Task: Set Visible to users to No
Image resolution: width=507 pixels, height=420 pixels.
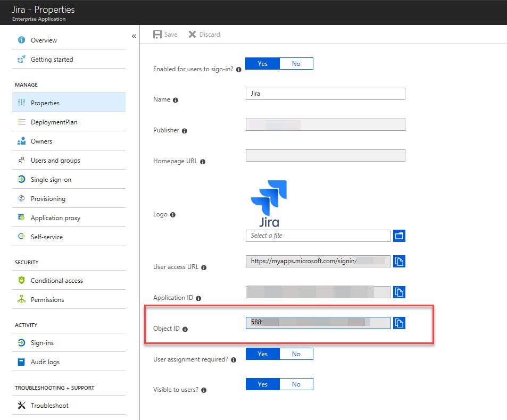Action: [296, 384]
